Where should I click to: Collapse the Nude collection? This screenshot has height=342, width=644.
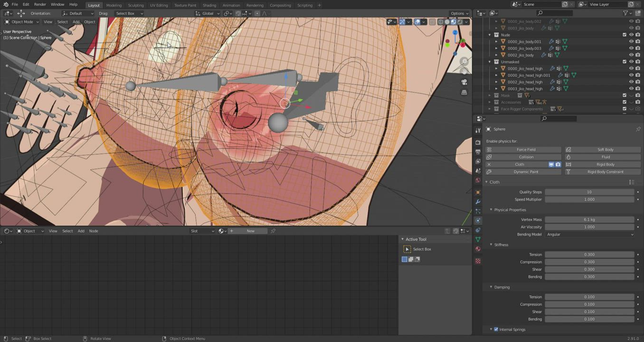tap(490, 35)
